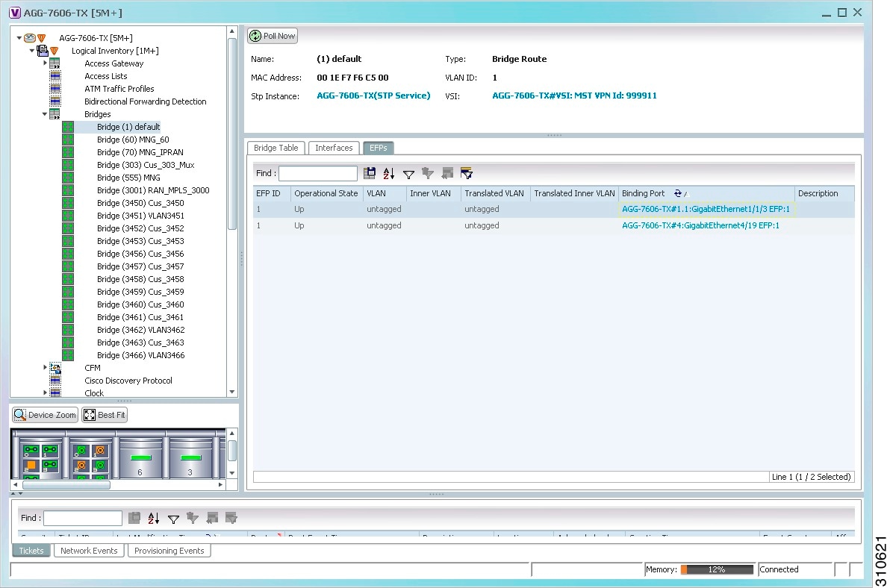This screenshot has width=890, height=588.
Task: Click slot 6 module in device view
Action: click(141, 457)
